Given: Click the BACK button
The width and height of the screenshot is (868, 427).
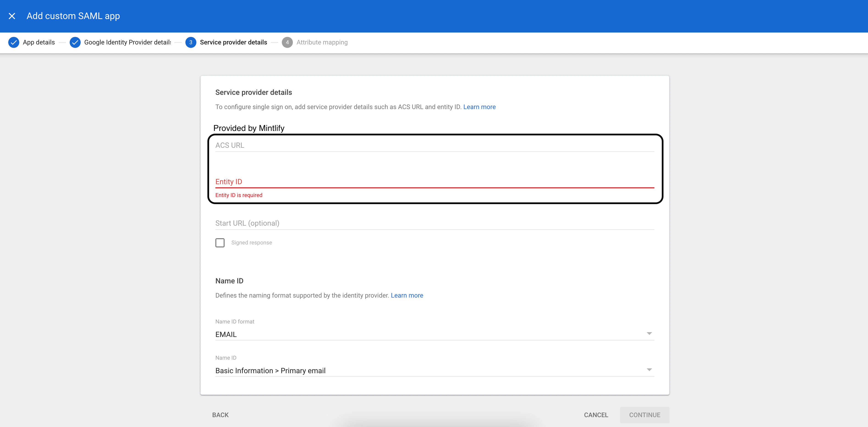Looking at the screenshot, I should [x=220, y=415].
